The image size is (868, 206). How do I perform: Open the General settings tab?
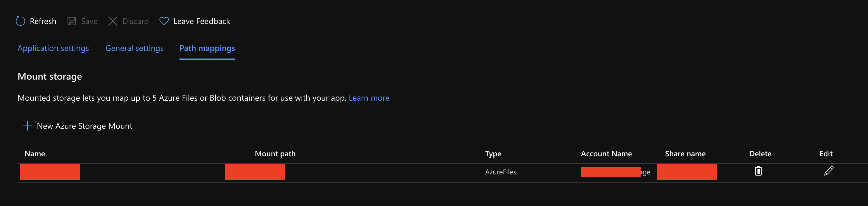click(x=134, y=48)
